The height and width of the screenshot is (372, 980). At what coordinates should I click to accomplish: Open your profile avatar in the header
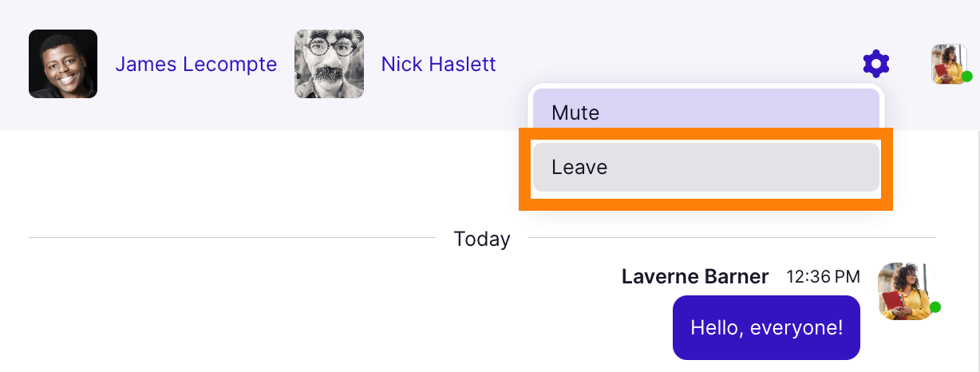coord(950,64)
